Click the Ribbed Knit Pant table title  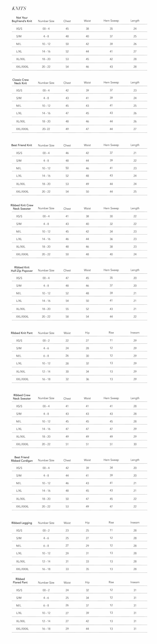coord(22,333)
